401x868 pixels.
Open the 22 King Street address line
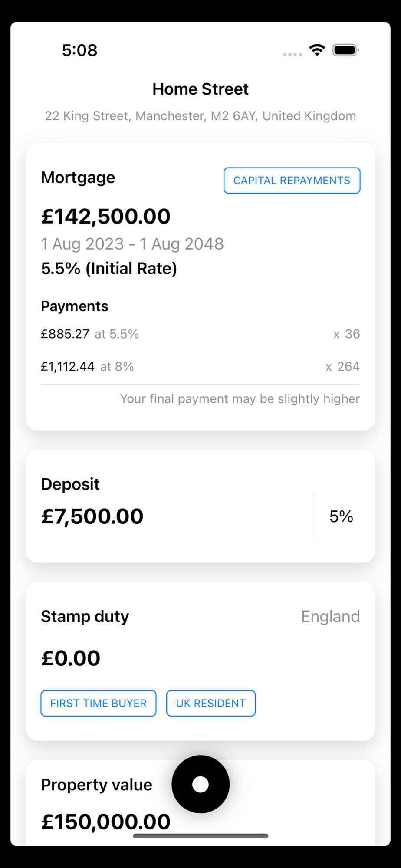[200, 116]
